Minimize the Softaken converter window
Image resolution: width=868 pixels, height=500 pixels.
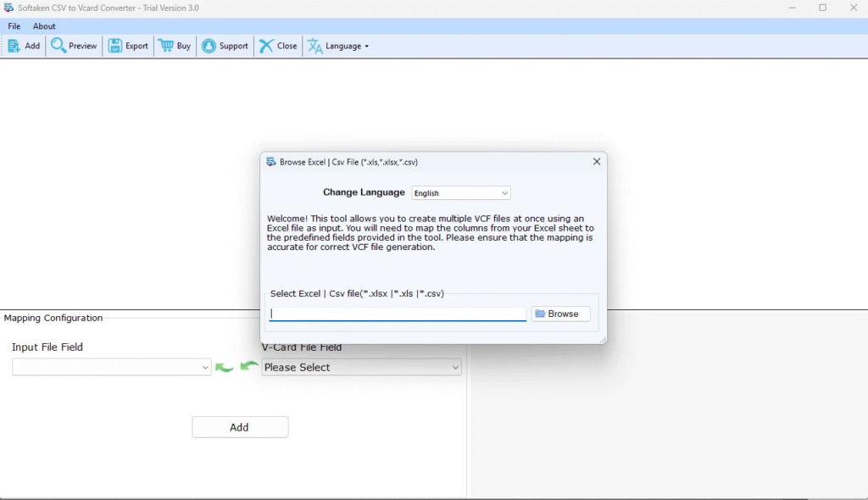pos(793,8)
